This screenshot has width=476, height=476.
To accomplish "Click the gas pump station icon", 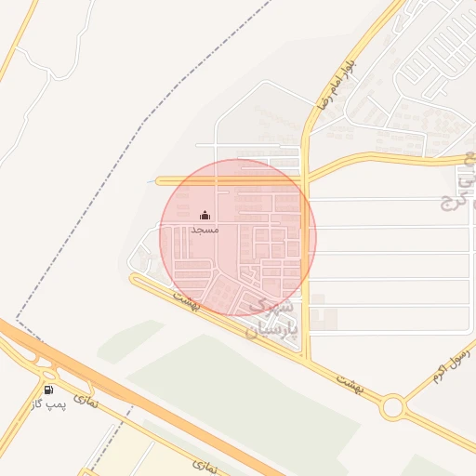I will pyautogui.click(x=48, y=390).
